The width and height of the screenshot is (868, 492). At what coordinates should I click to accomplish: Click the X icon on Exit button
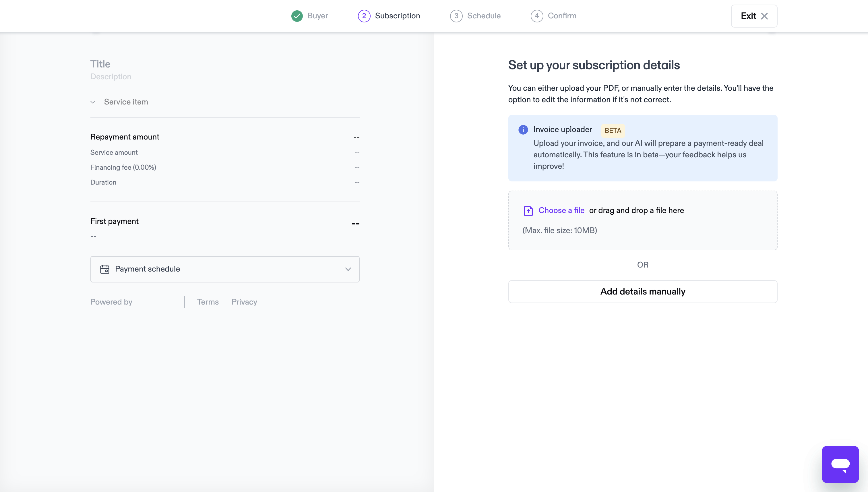[x=764, y=16]
